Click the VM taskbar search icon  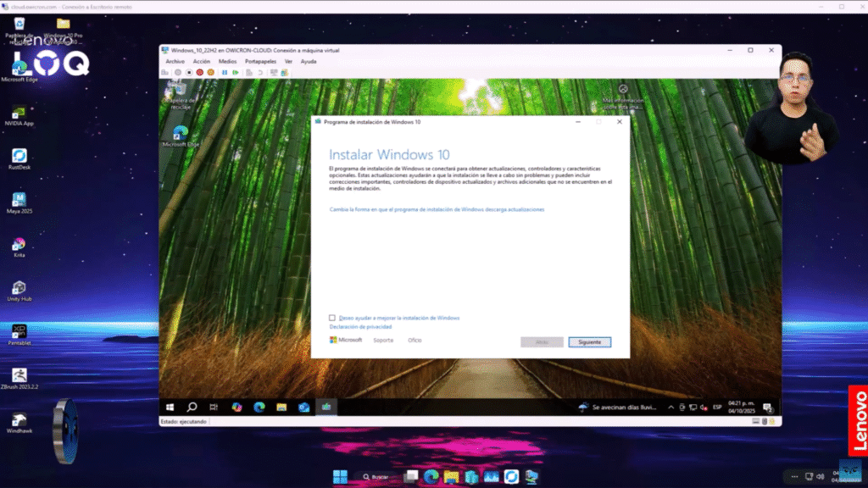(x=192, y=408)
